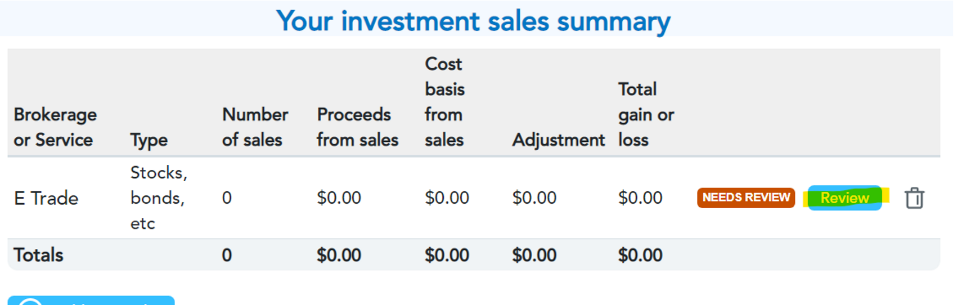Click the Totals row label

[38, 255]
